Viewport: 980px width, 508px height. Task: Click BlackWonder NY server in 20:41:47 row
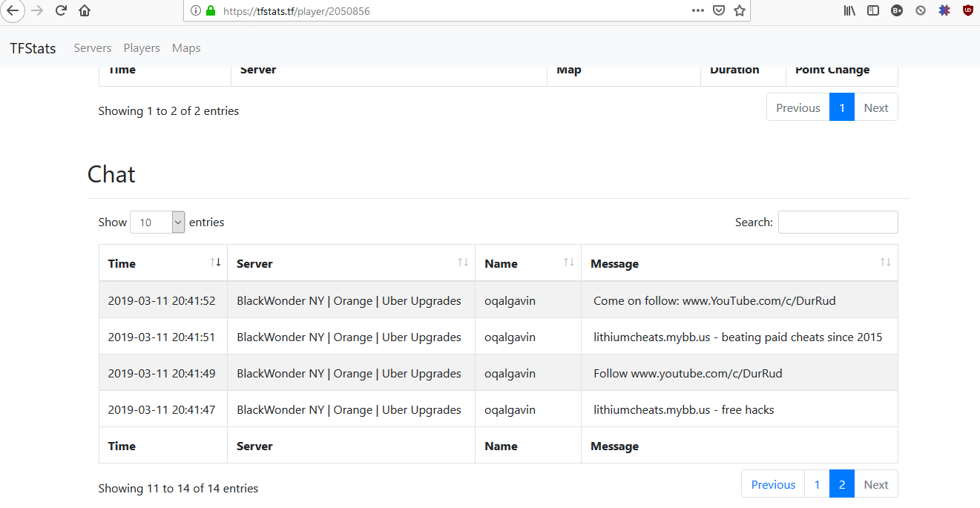[x=349, y=409]
